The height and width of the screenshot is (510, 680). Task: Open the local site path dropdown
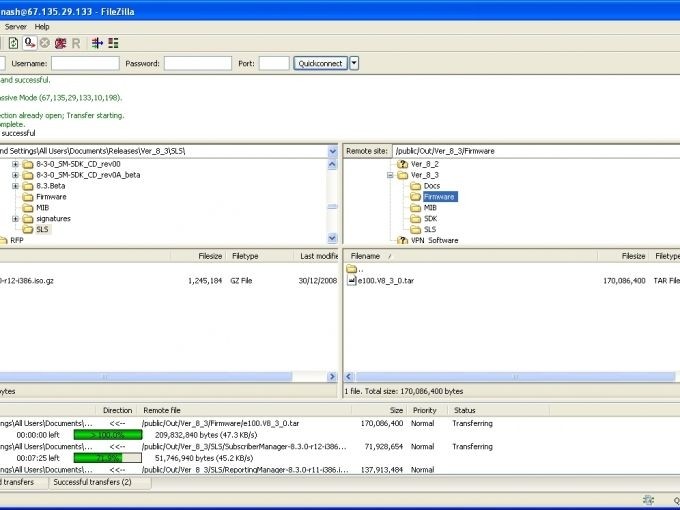[332, 151]
